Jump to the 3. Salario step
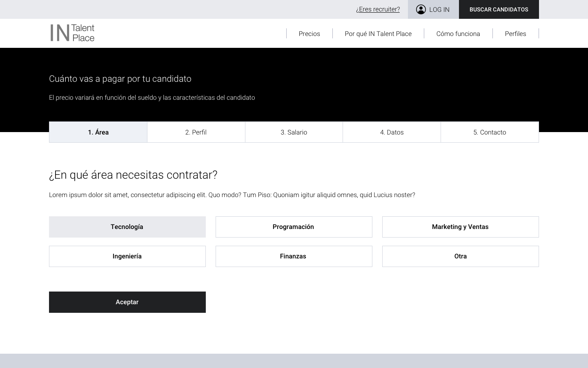Viewport: 588px width, 368px height. coord(294,132)
